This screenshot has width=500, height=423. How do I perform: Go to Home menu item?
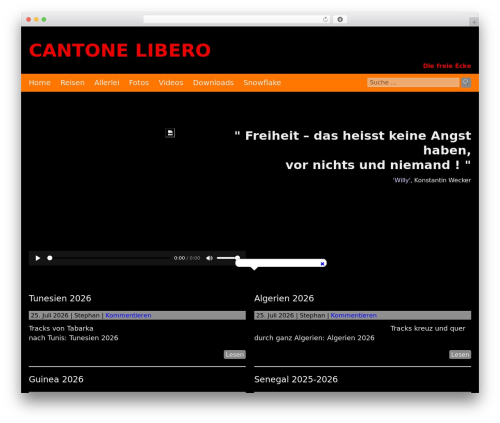(39, 83)
